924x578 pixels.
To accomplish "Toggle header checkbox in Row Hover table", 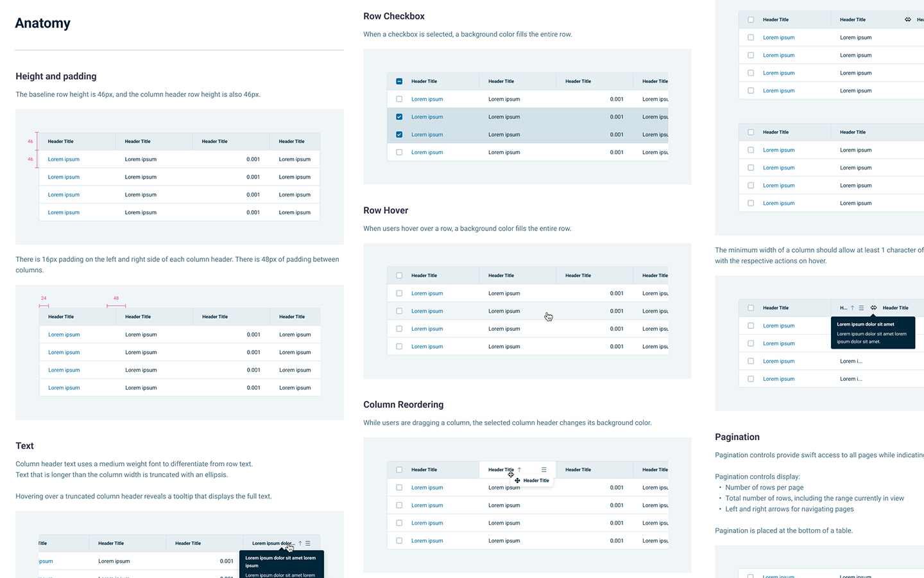I will (x=399, y=276).
